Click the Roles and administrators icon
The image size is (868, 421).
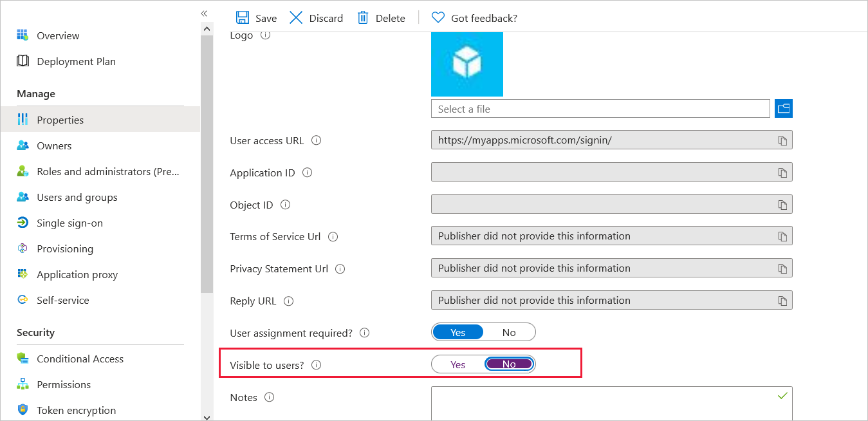click(23, 171)
